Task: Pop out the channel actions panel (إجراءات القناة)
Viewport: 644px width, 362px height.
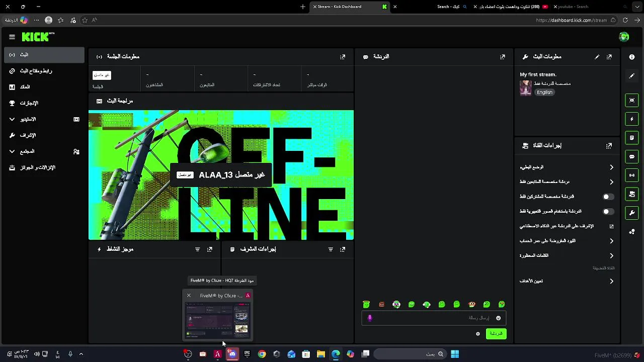Action: click(609, 145)
